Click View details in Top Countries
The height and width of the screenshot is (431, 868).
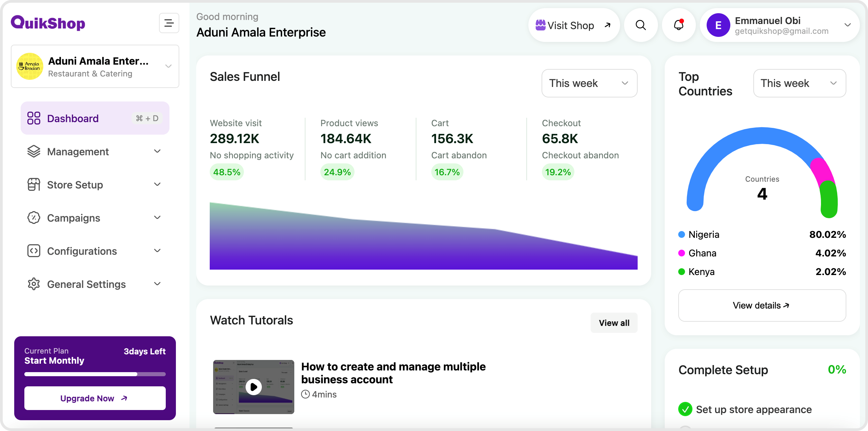click(762, 305)
